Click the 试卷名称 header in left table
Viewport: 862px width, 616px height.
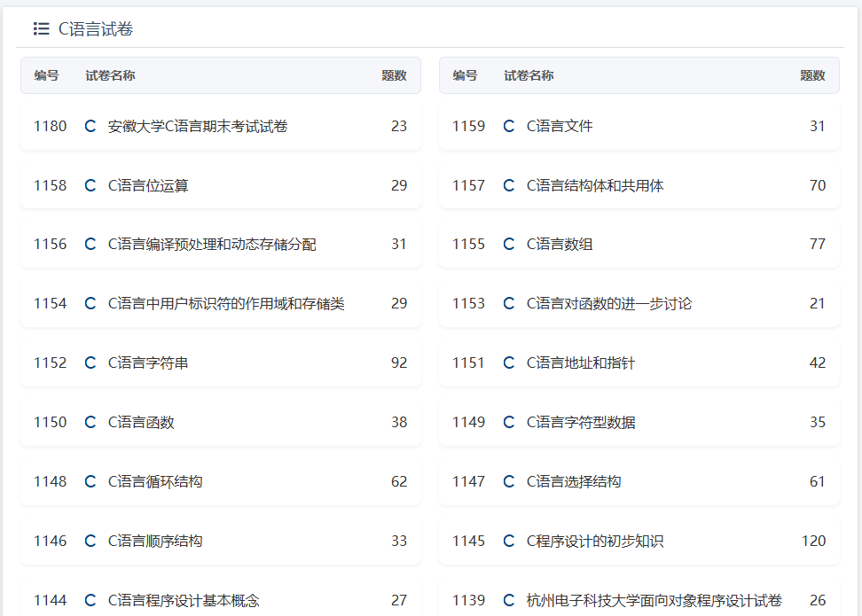pos(111,75)
